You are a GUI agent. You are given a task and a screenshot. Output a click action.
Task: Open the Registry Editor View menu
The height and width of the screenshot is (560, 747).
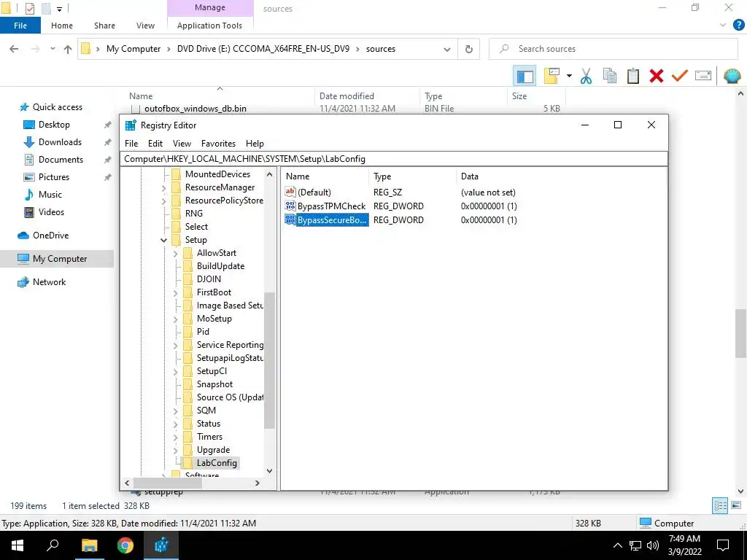click(182, 144)
